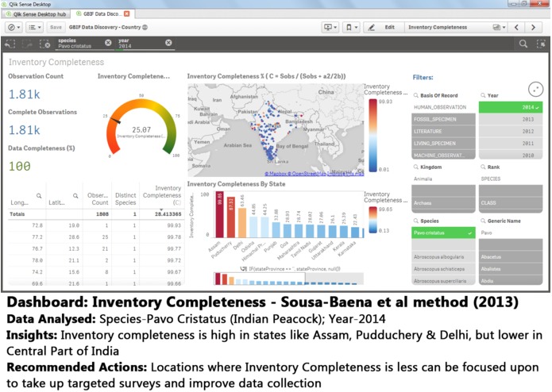
Task: Open the navigation compass menu
Action: (14, 27)
